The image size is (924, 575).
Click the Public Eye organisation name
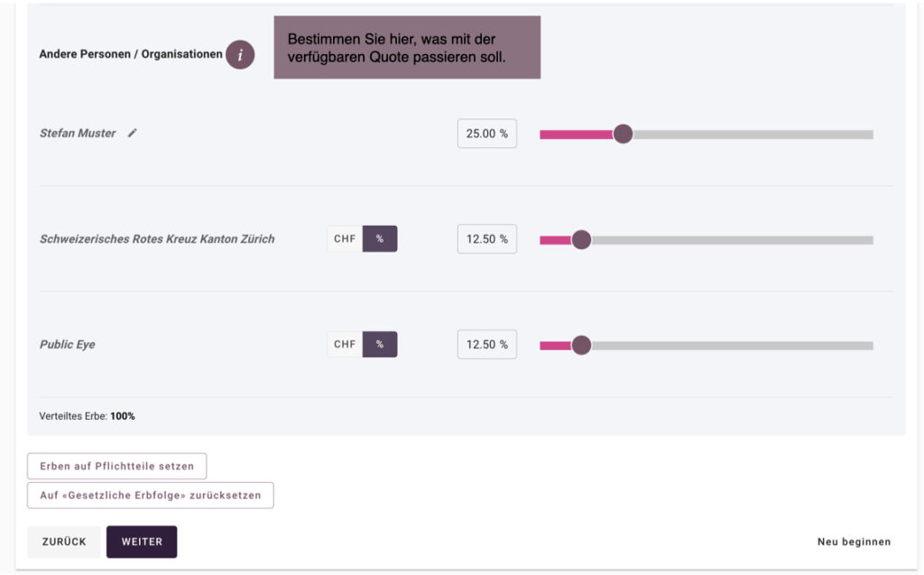click(68, 345)
